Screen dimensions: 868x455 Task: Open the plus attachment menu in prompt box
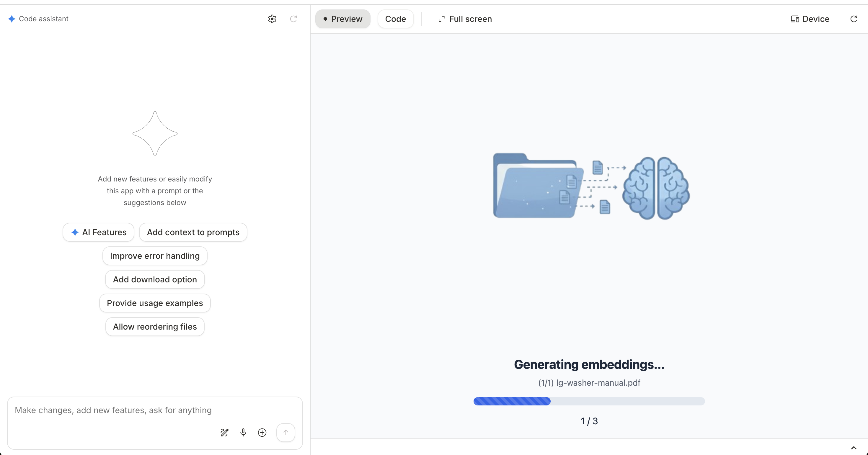(x=262, y=433)
